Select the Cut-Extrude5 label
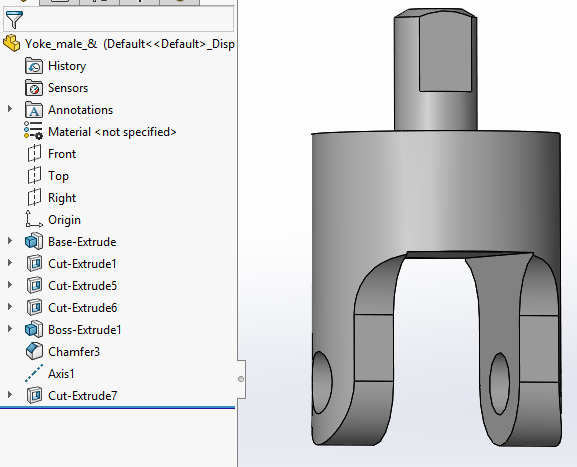The height and width of the screenshot is (467, 577). pos(82,286)
